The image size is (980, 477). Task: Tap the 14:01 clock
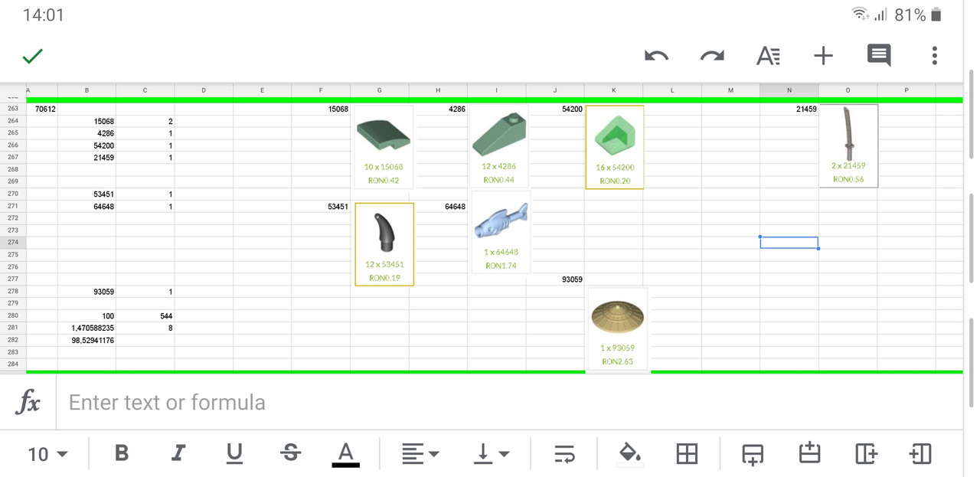(44, 15)
